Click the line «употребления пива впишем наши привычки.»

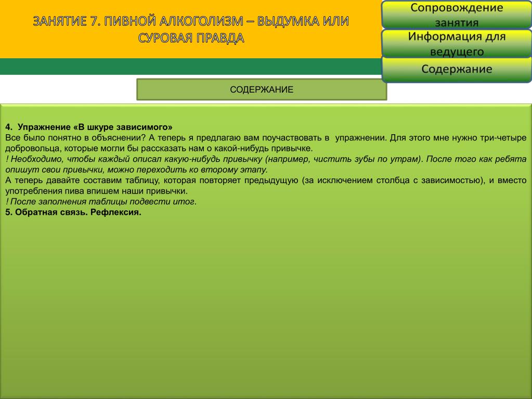tap(97, 191)
